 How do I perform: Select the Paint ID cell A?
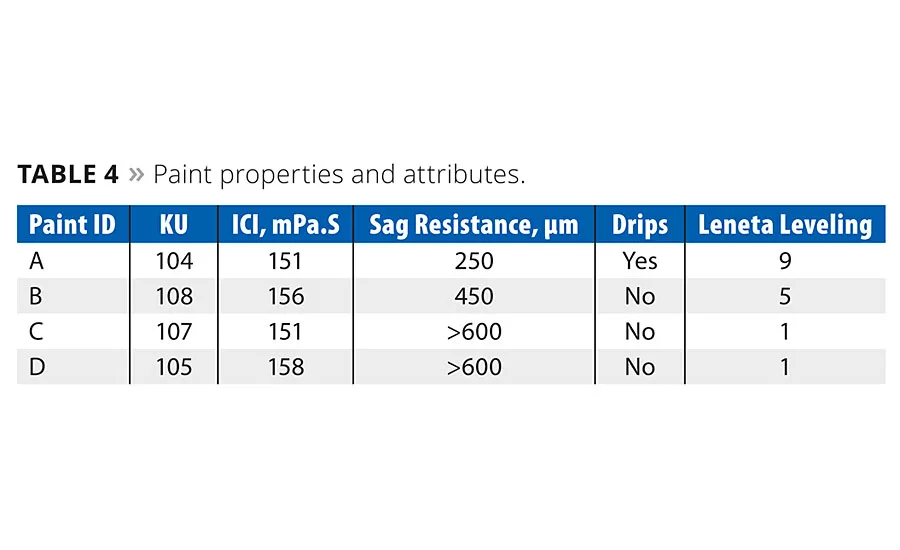[x=36, y=261]
